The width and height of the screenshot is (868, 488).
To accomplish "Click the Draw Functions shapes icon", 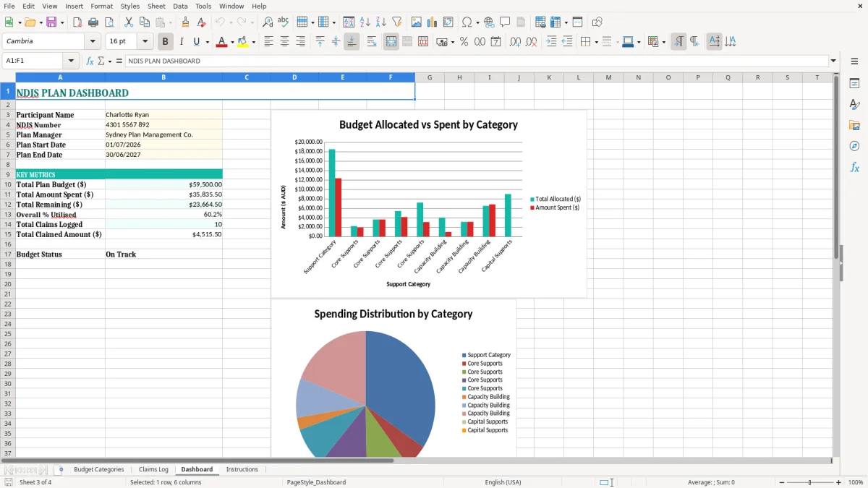I will pos(597,22).
